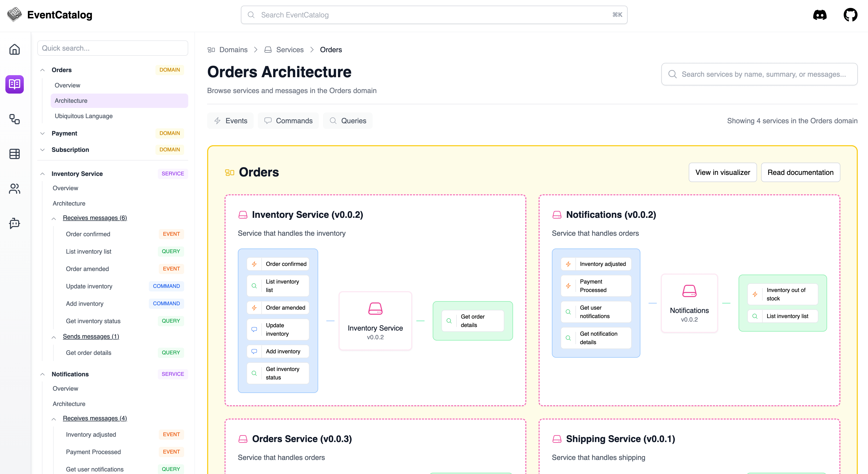Open the Architecture tab under Orders

(x=71, y=100)
